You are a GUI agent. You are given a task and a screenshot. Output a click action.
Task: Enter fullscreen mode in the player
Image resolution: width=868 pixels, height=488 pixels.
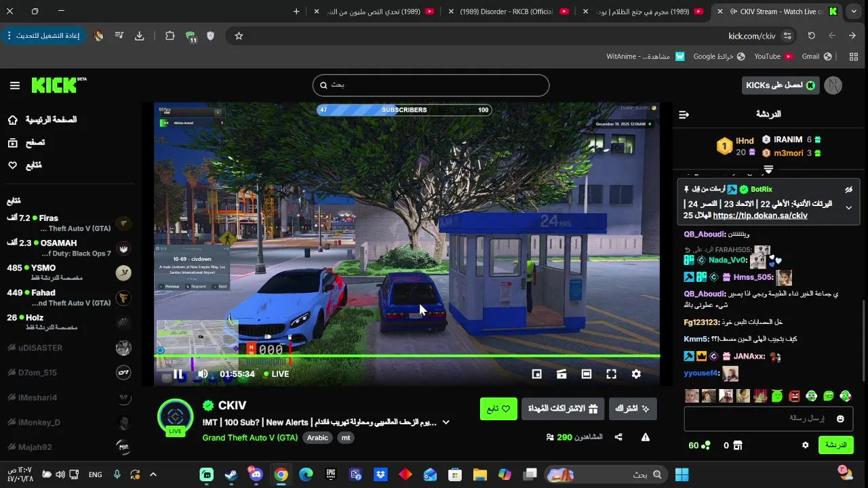611,374
